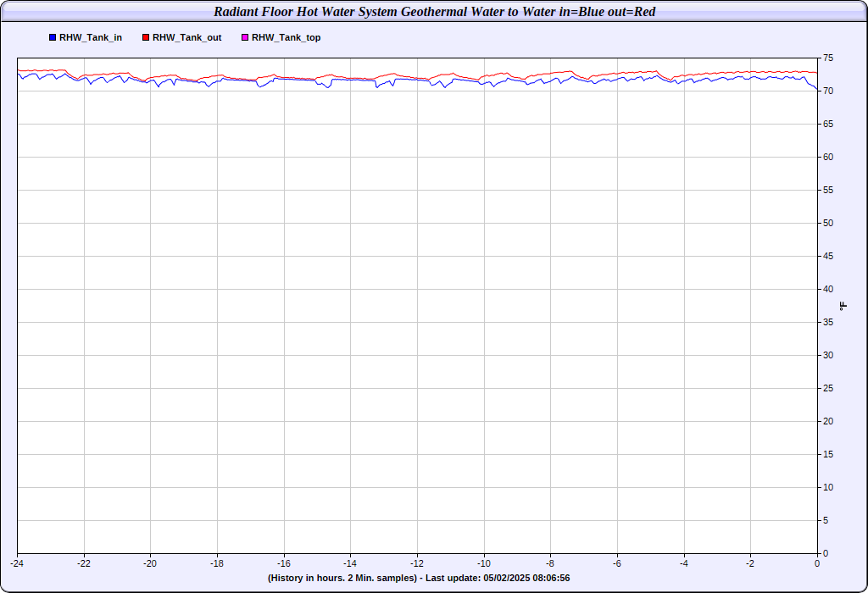Select the -22 hour x-axis label

point(84,563)
